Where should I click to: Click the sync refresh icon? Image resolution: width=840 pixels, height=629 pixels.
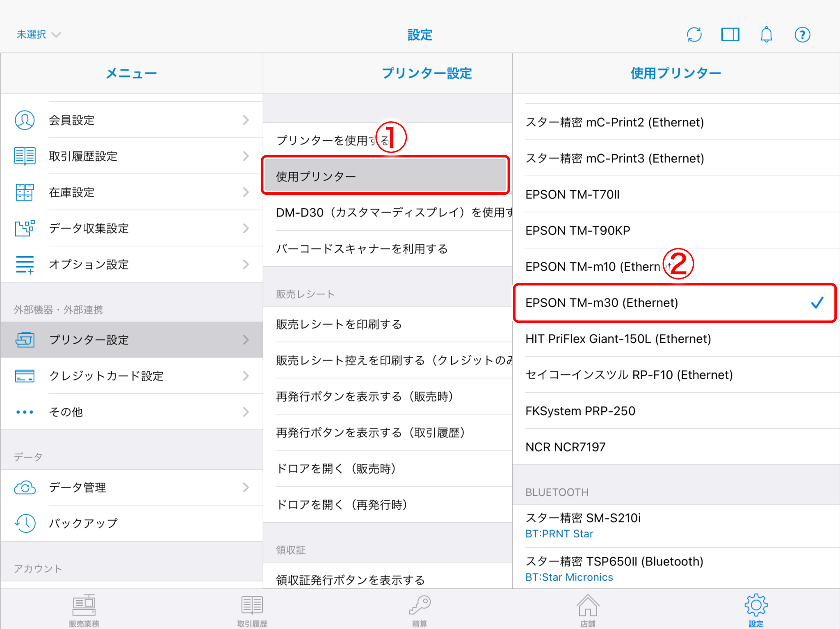click(x=694, y=34)
